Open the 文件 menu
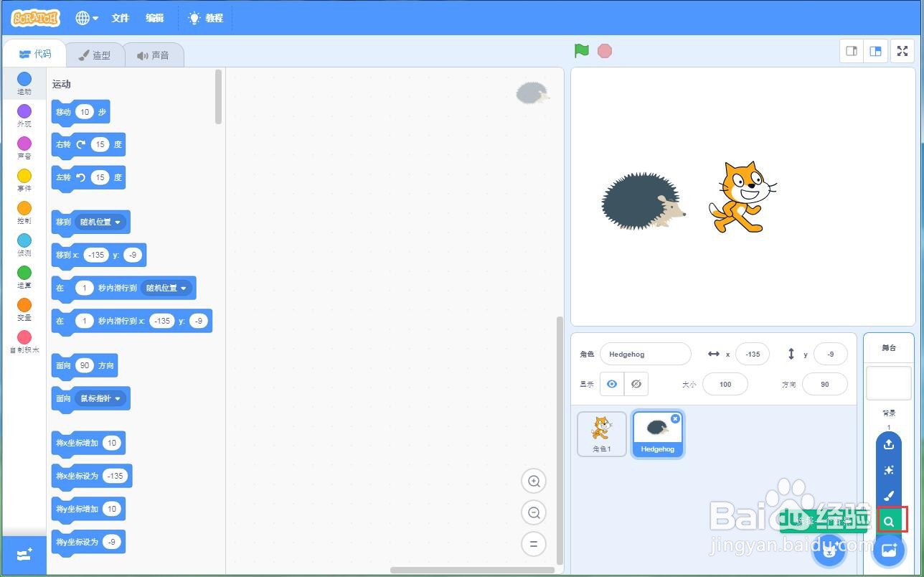 pyautogui.click(x=120, y=18)
